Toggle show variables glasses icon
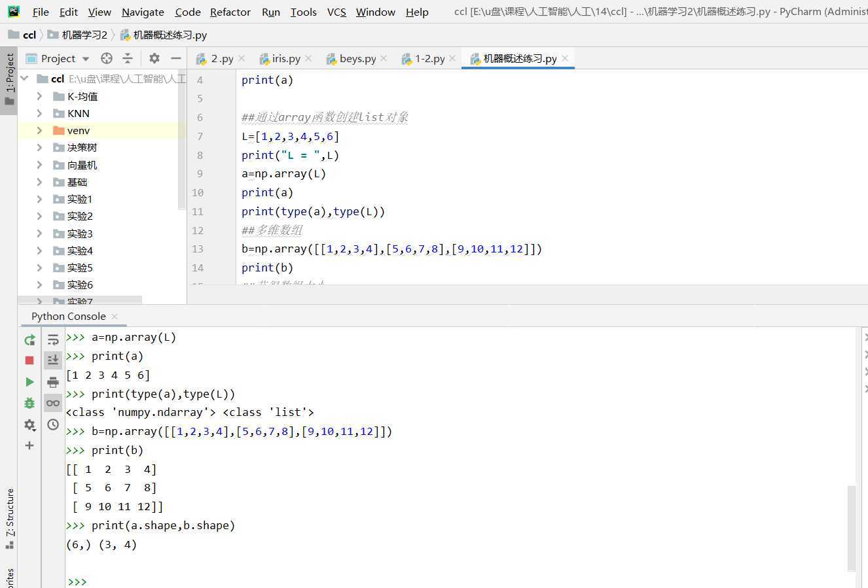 pos(53,403)
